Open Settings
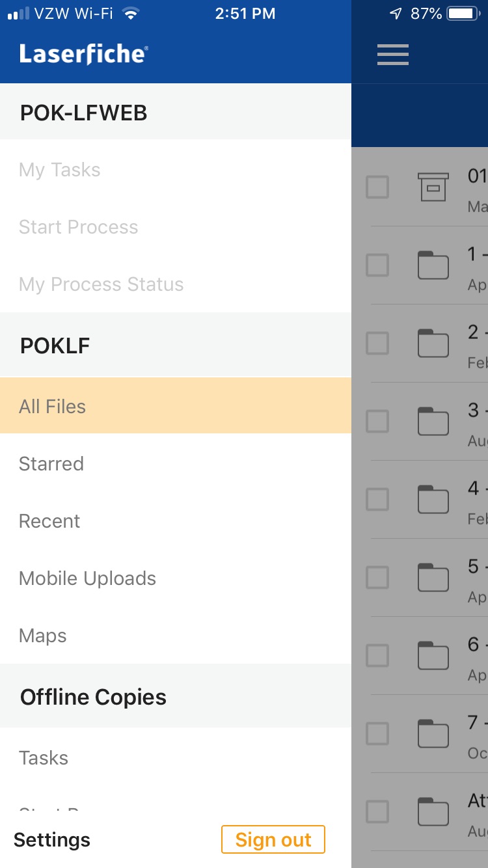Screen dimensions: 488x868 (x=52, y=840)
